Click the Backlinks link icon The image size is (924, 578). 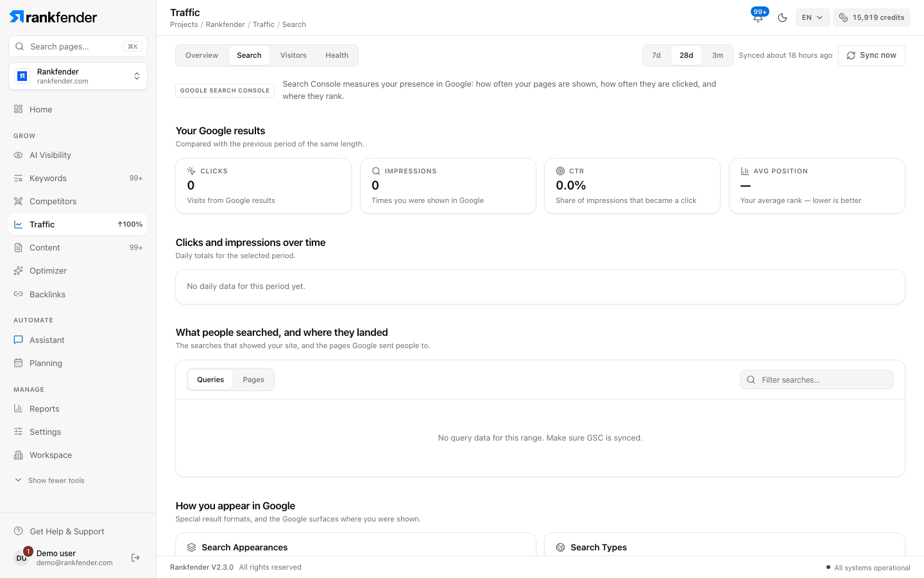[x=19, y=294]
